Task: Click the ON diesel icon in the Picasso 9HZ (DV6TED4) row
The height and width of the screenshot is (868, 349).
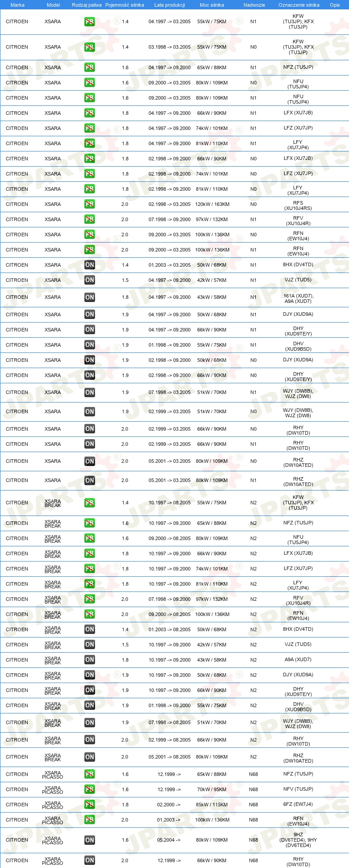Action: [x=90, y=840]
